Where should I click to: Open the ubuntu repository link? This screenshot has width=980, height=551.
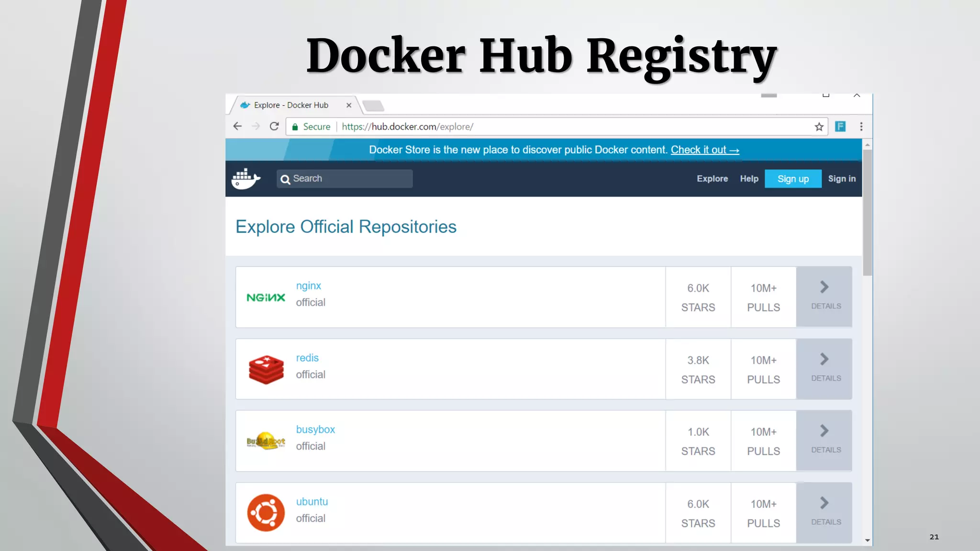coord(312,502)
